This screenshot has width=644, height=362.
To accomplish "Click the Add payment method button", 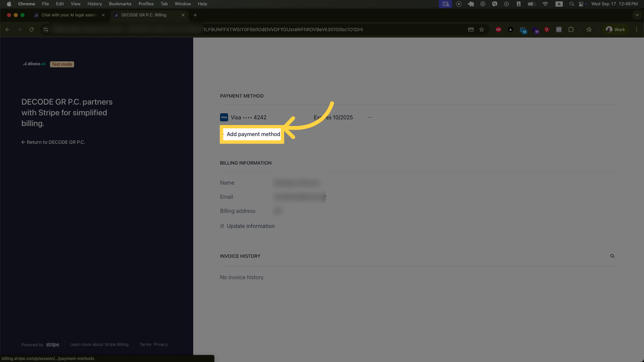I will click(x=253, y=134).
